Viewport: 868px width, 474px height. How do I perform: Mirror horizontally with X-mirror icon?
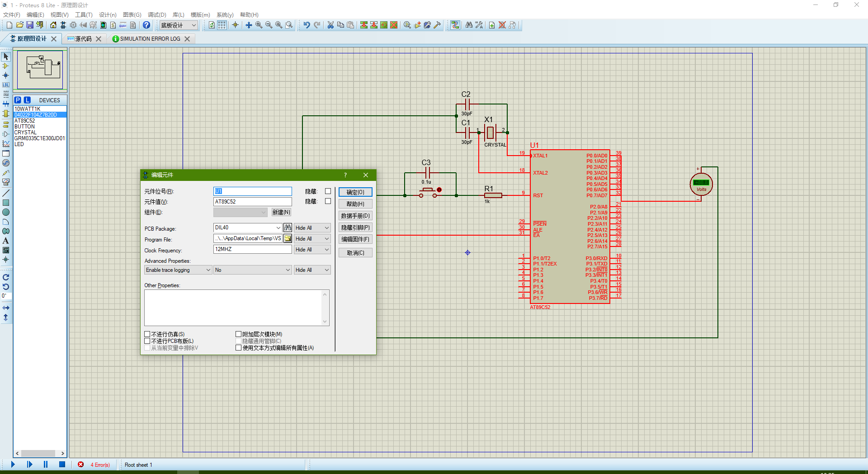(6, 308)
